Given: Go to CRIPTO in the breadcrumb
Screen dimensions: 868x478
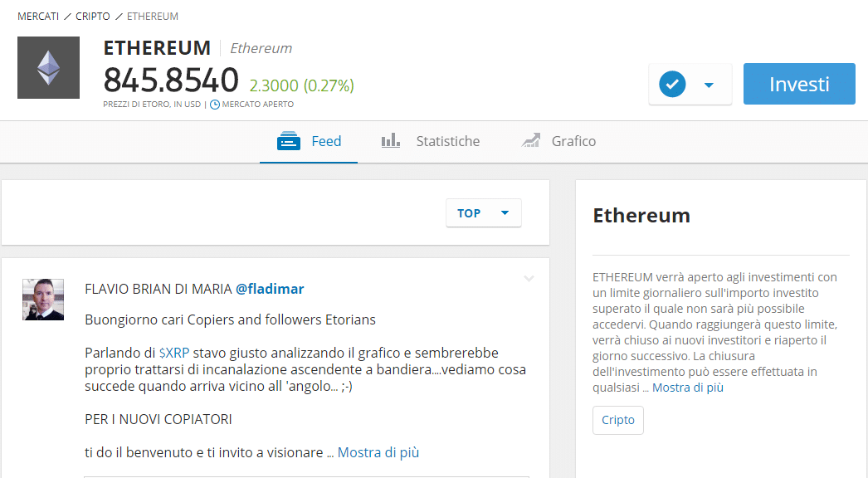Looking at the screenshot, I should (x=92, y=17).
